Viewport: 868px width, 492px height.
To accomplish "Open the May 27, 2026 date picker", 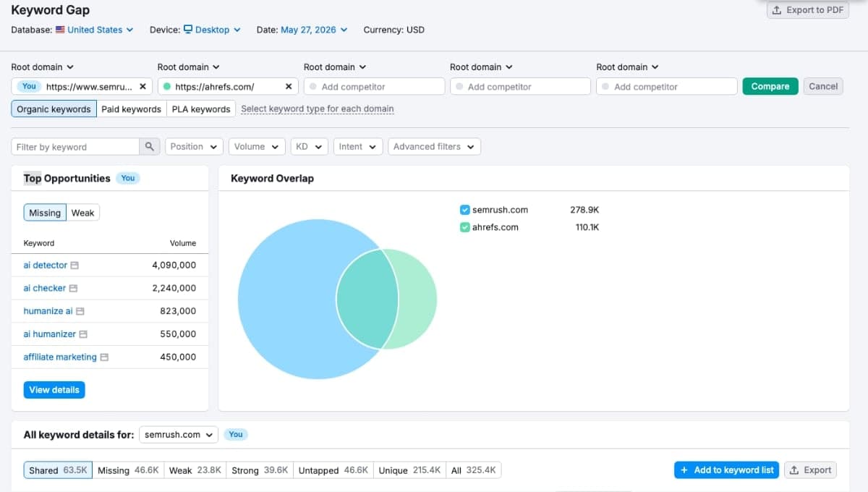I will 314,30.
